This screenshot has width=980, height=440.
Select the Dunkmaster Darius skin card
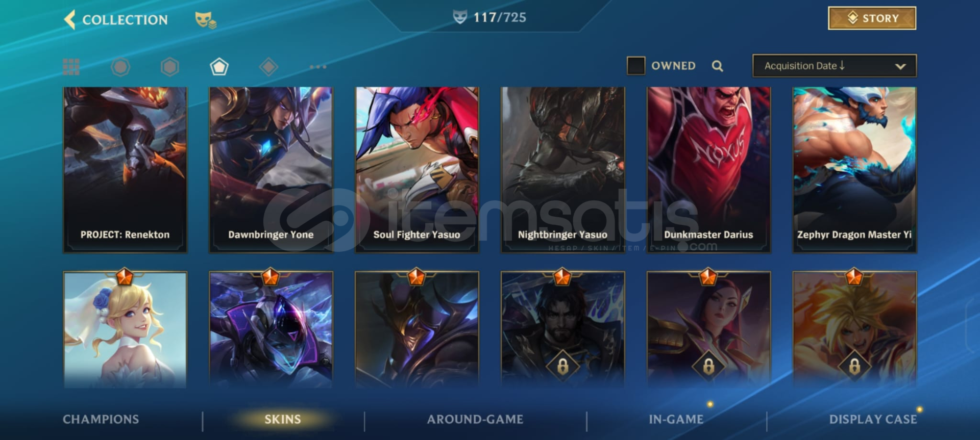pos(709,170)
